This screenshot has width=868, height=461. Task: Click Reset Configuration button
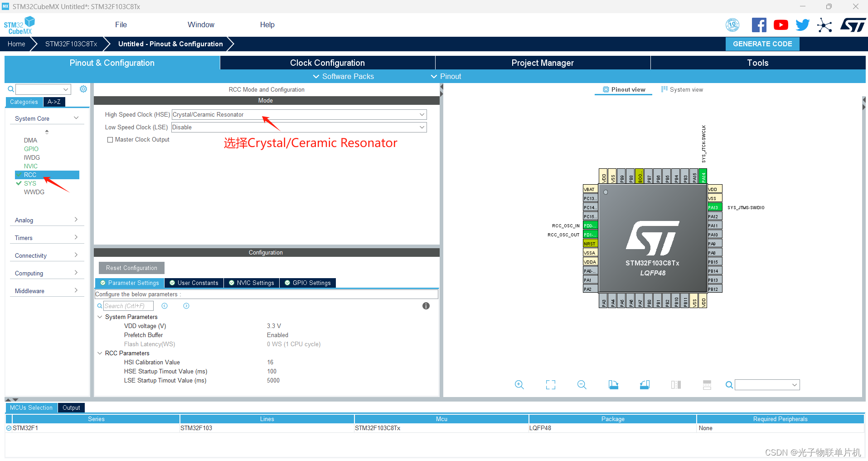point(131,268)
